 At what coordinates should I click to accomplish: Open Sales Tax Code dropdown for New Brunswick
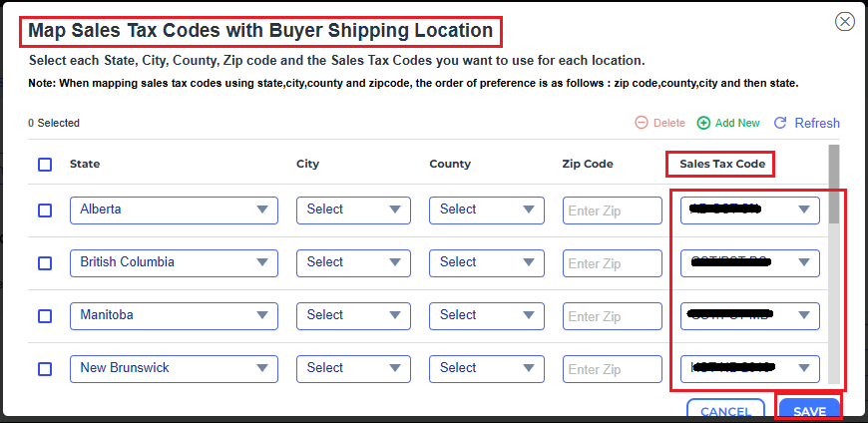point(750,369)
